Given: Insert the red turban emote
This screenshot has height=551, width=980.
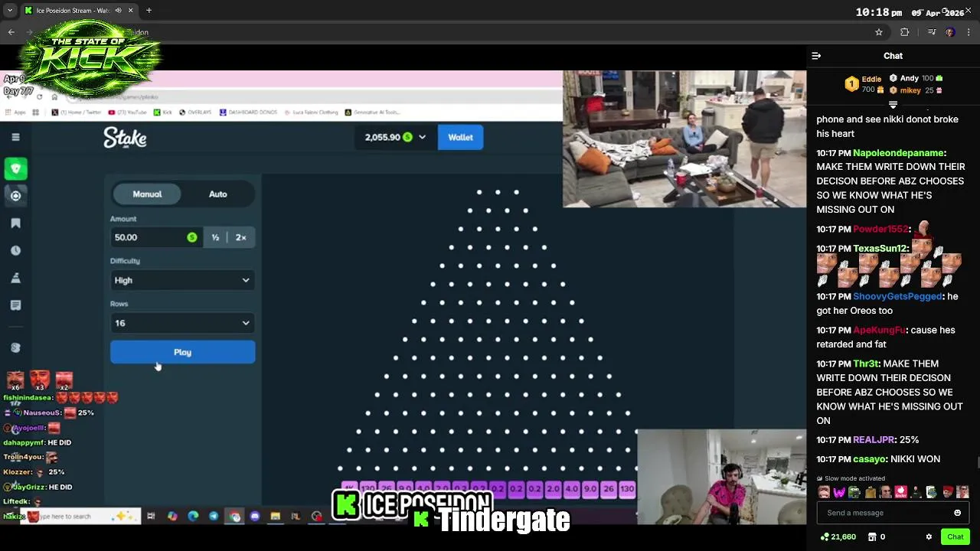Looking at the screenshot, I should [947, 492].
